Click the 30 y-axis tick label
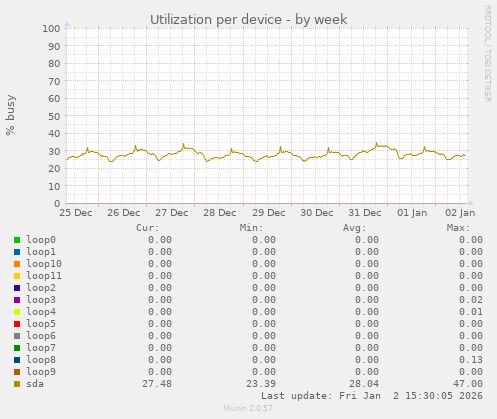Viewport: 497px width, 419px height. coord(54,151)
